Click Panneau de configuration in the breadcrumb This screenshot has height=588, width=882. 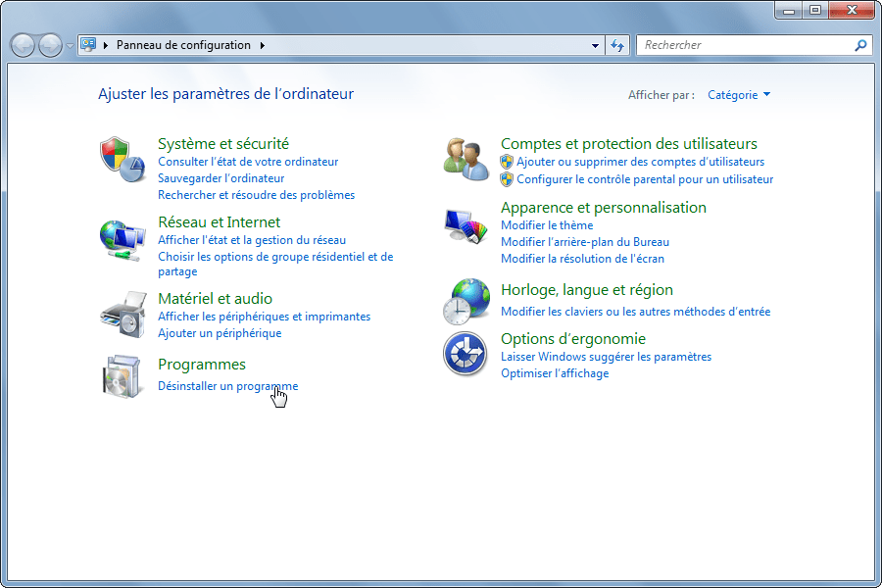point(183,45)
